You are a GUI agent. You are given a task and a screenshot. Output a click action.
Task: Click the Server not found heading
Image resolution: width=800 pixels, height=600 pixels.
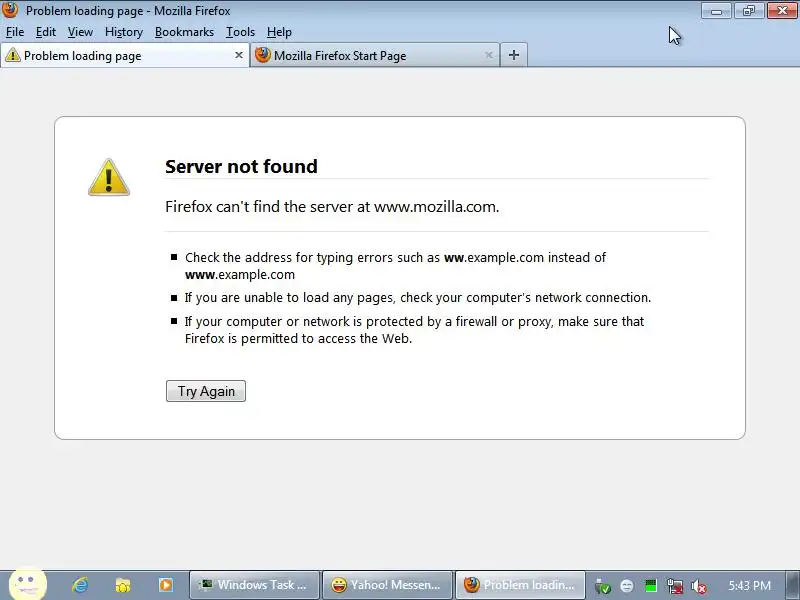click(241, 166)
